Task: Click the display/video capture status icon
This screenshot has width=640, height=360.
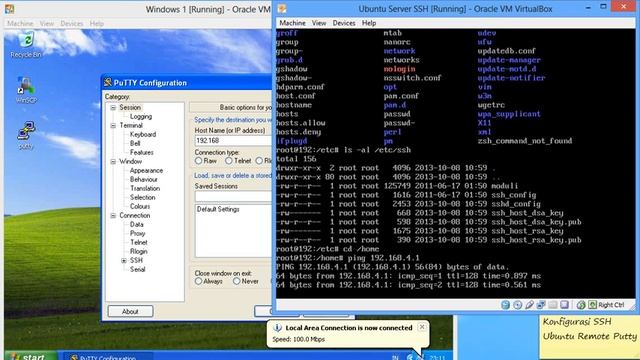Action: click(x=564, y=305)
